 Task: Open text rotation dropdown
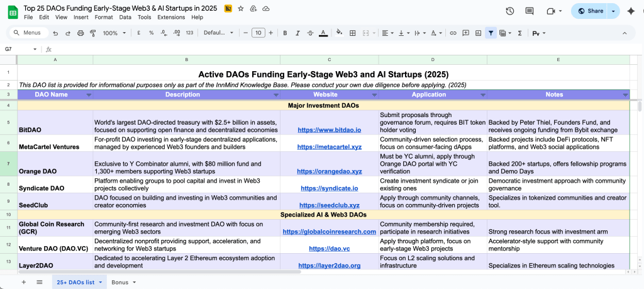pos(436,33)
